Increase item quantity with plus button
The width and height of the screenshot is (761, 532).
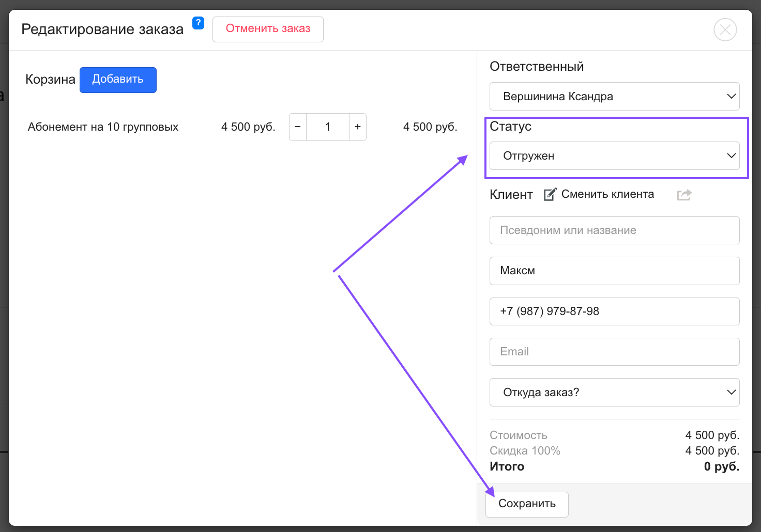pos(358,127)
